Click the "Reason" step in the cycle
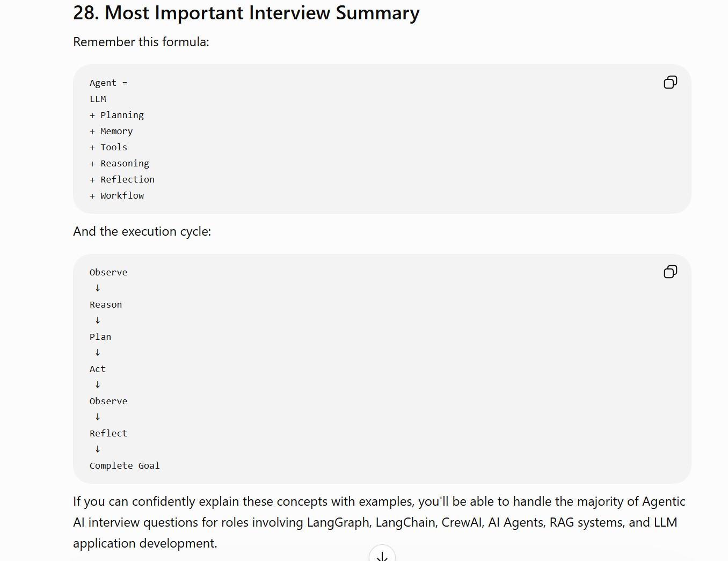This screenshot has width=728, height=561. click(106, 304)
